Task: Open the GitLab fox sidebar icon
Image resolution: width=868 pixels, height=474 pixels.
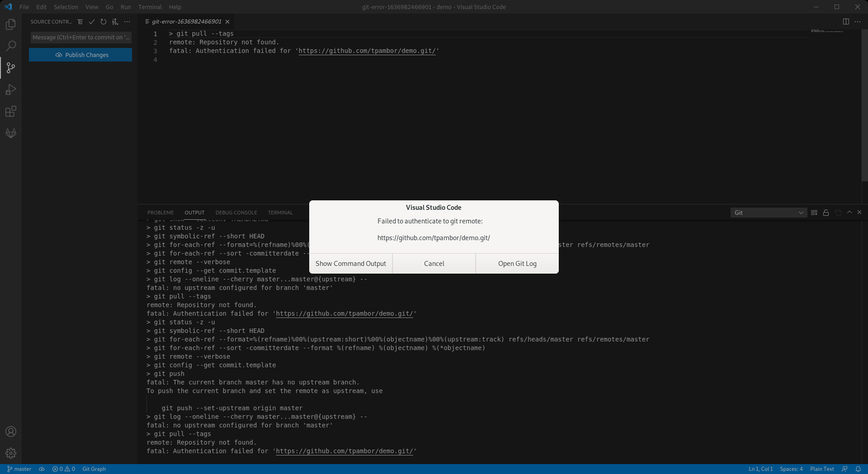Action: 11,133
